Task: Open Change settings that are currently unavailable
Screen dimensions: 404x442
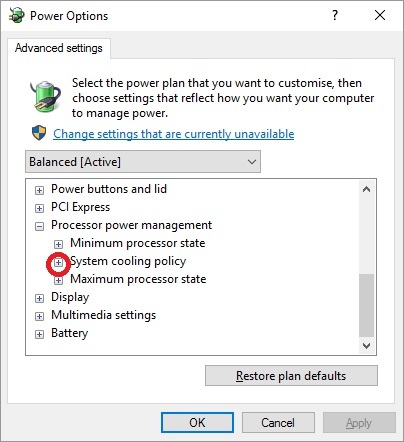Action: [174, 134]
